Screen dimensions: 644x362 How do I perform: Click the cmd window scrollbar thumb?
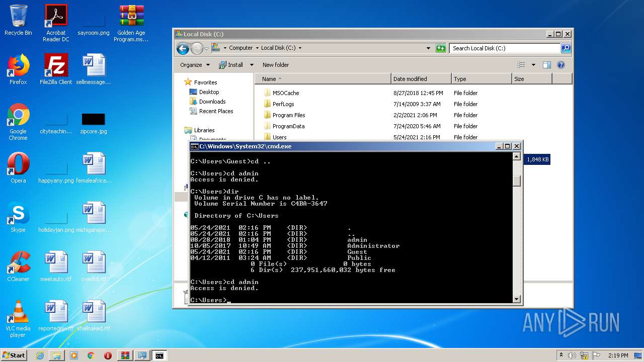coord(516,180)
